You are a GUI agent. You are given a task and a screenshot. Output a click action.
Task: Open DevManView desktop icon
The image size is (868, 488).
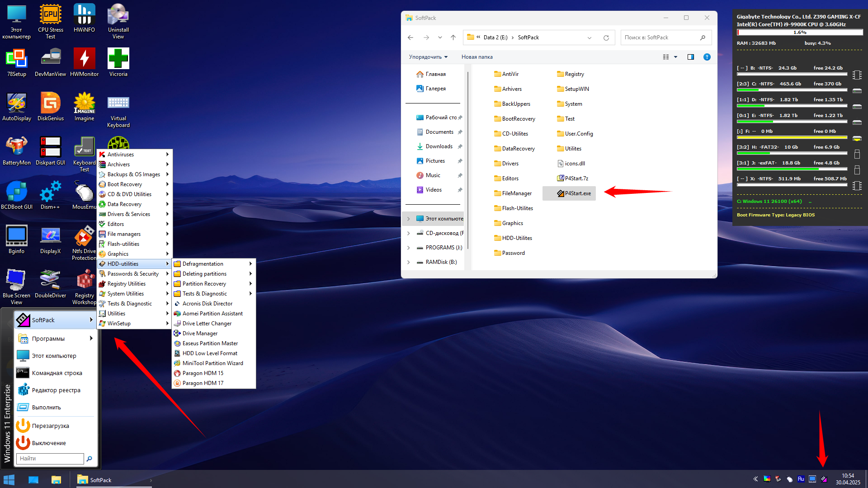pyautogui.click(x=50, y=62)
